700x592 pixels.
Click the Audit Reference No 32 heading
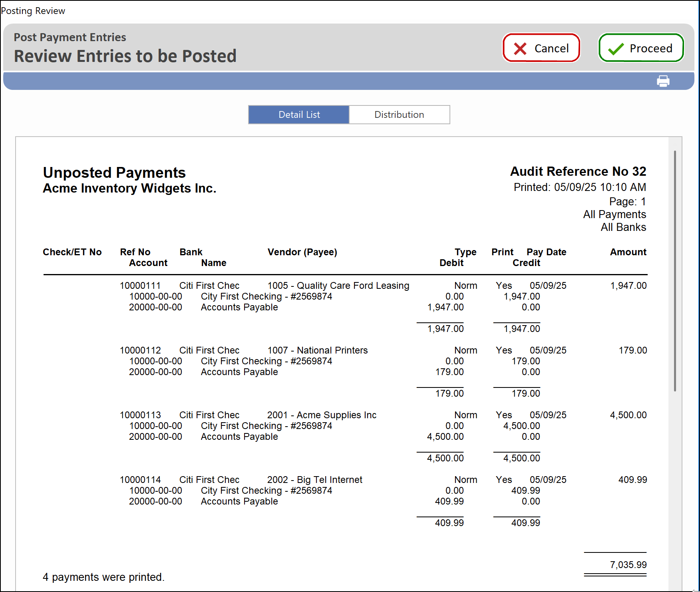(578, 171)
